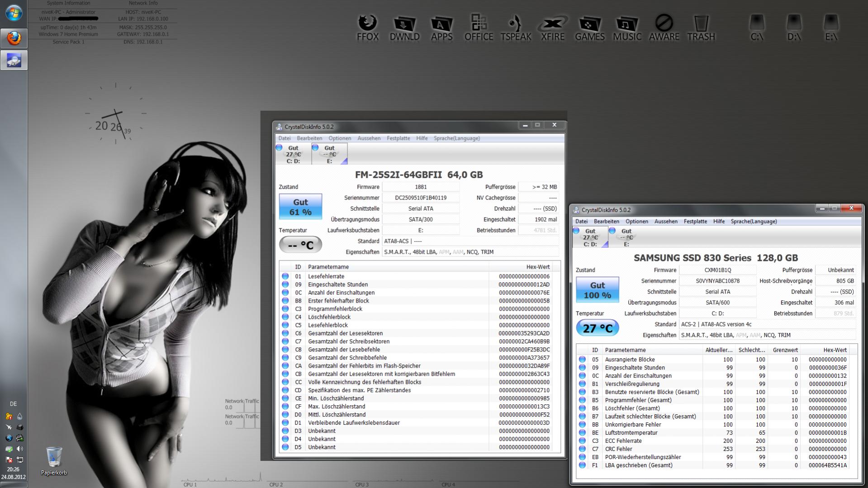Launch TSPEAK from the dock
The width and height of the screenshot is (868, 488).
[516, 28]
